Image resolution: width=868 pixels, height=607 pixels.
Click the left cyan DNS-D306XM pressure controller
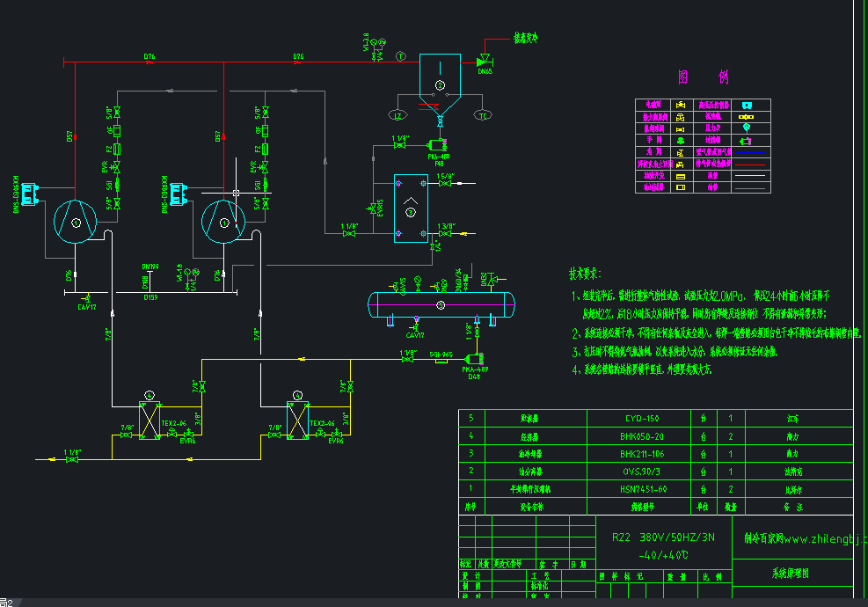(x=30, y=194)
